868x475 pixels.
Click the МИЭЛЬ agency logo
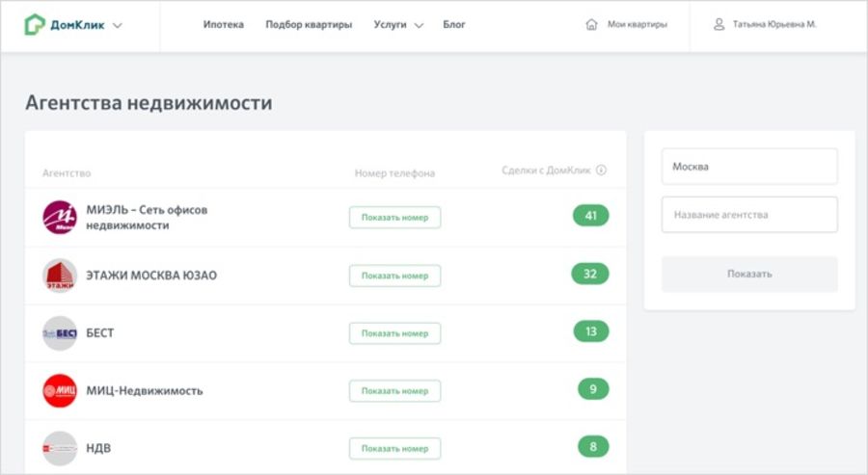click(x=60, y=218)
